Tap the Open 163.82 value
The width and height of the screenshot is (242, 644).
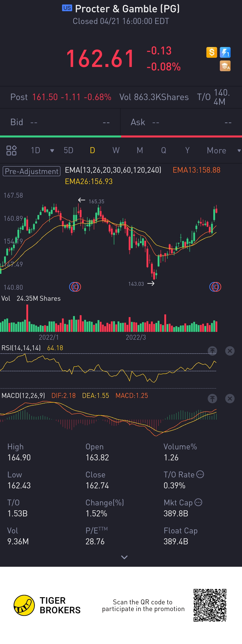[x=97, y=457]
